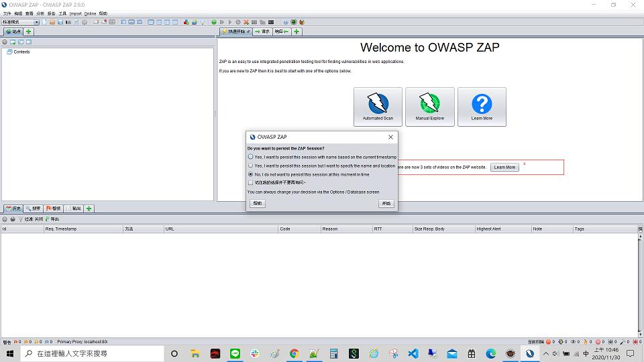Image resolution: width=644 pixels, height=362 pixels.
Task: Click the flame Fuzzer counter in status bar
Action: click(588, 341)
